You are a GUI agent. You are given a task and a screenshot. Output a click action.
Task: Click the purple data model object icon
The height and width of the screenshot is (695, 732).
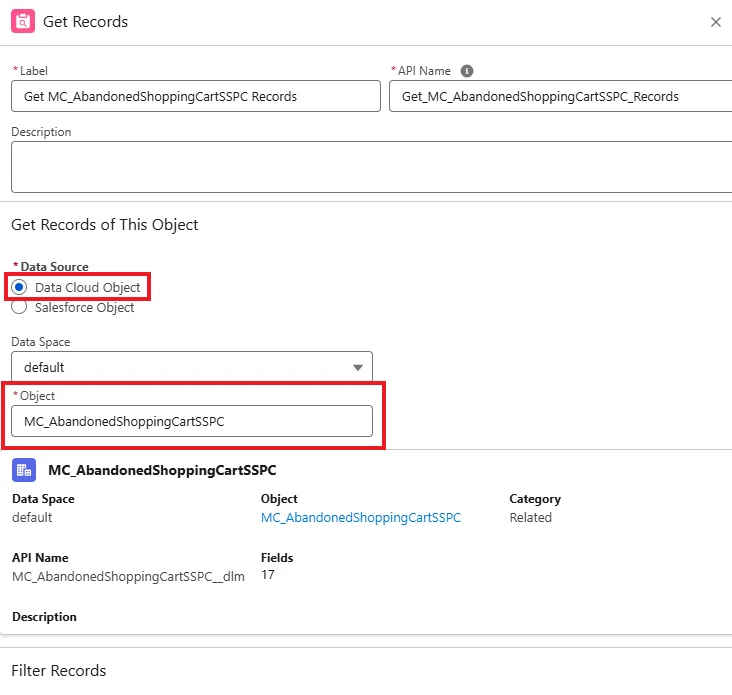click(x=24, y=470)
